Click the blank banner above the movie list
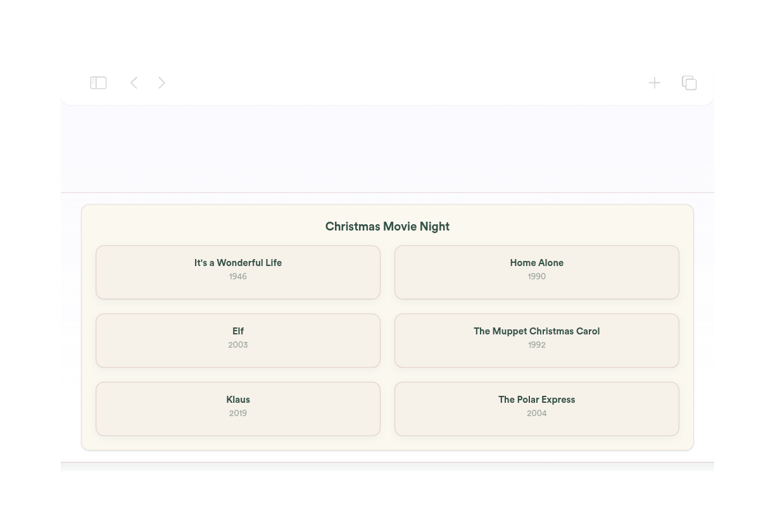775x532 pixels. [387, 149]
